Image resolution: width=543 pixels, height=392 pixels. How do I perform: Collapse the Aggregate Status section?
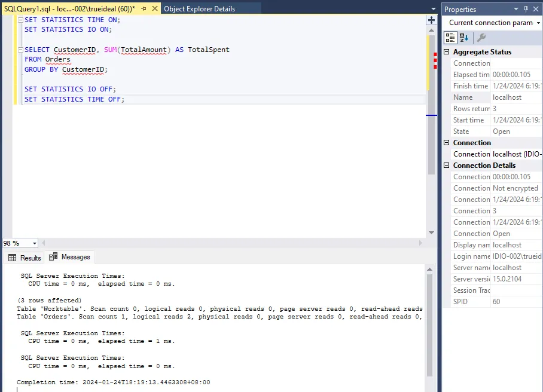pos(447,52)
